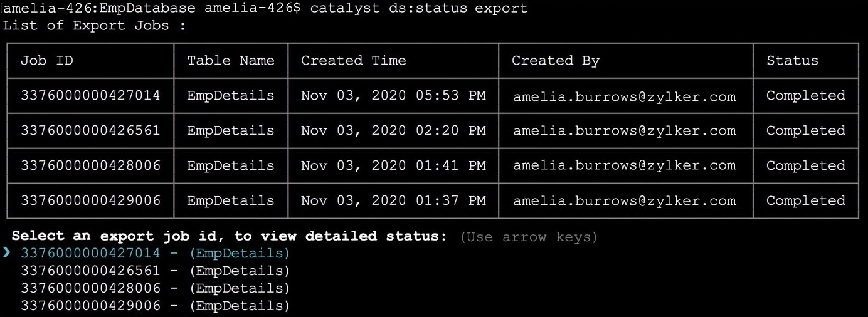
Task: Click the catalyst ds:status export command text
Action: click(x=419, y=9)
